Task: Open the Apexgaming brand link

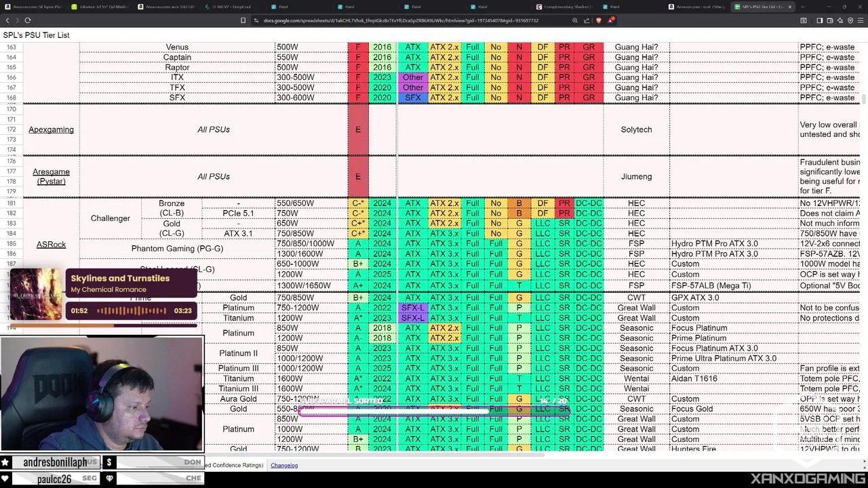Action: coord(51,129)
